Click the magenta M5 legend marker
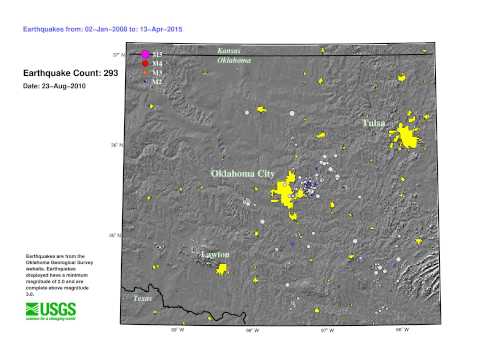Screen dimensions: 480x360 [x=145, y=54]
